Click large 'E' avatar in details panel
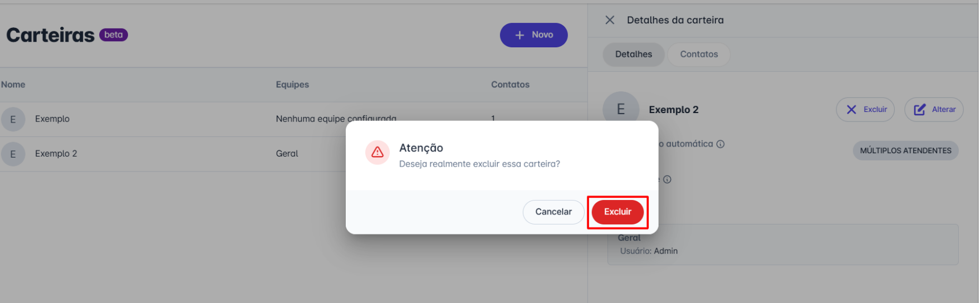Viewport: 980px width, 303px height. click(x=621, y=109)
